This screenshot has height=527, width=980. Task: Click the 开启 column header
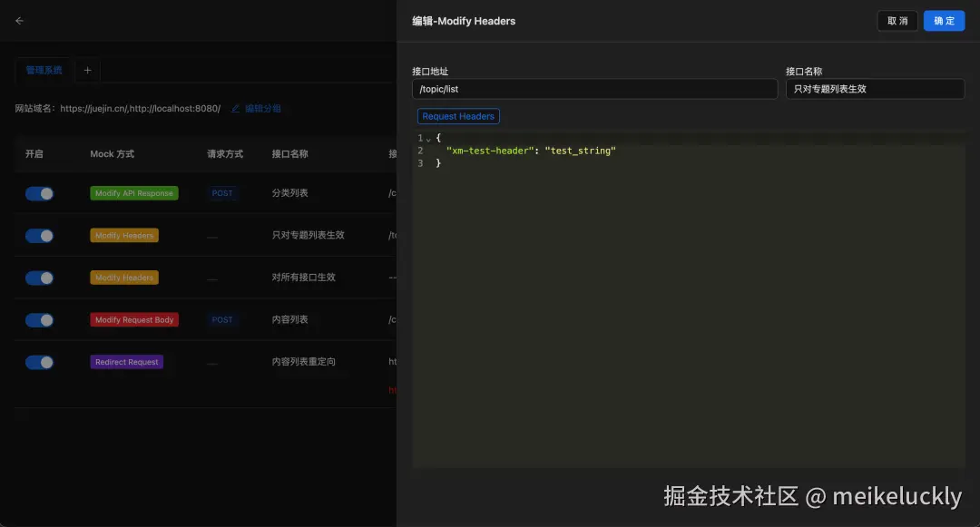click(x=34, y=153)
